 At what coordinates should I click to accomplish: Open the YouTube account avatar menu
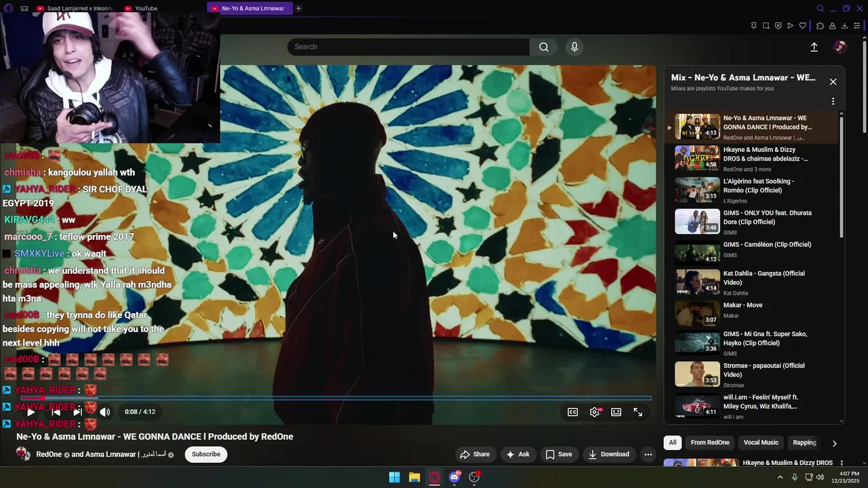pos(840,47)
